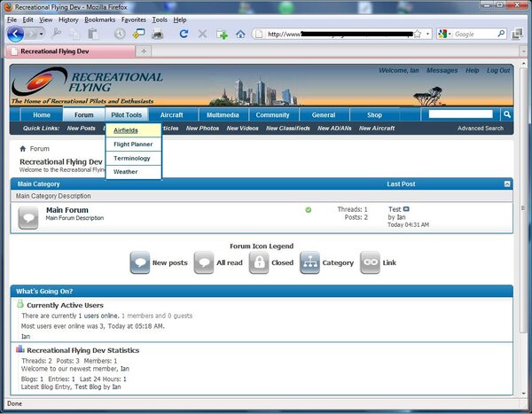532x414 pixels.
Task: Collapse the Main Category section
Action: click(507, 184)
